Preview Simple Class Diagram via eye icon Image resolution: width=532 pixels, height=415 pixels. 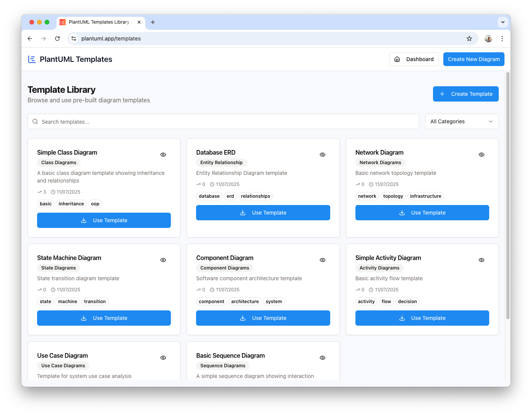(163, 155)
